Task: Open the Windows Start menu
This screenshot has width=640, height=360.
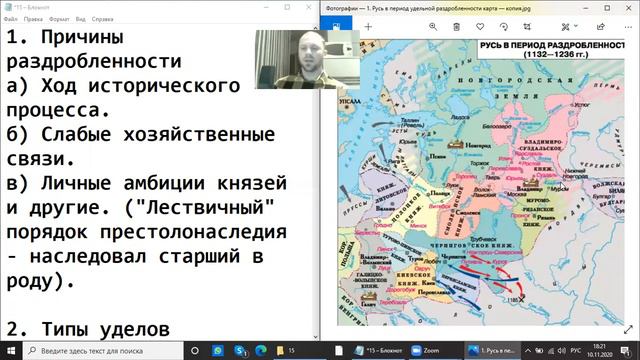Action: tap(11, 351)
